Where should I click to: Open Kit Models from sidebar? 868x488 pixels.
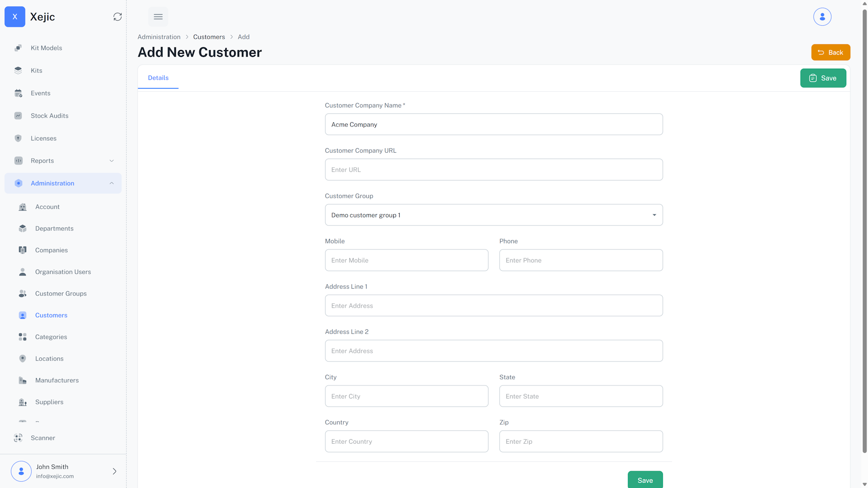click(46, 48)
